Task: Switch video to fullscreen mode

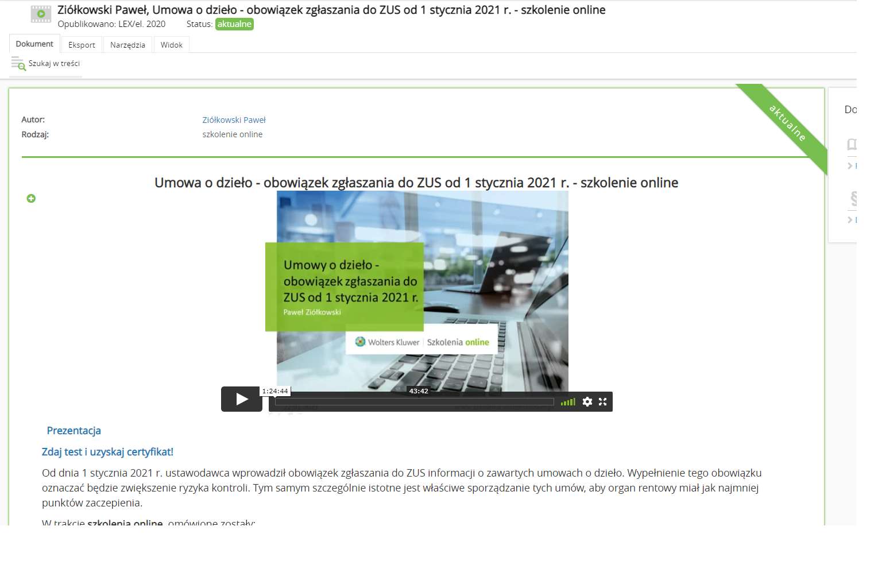Action: (602, 402)
